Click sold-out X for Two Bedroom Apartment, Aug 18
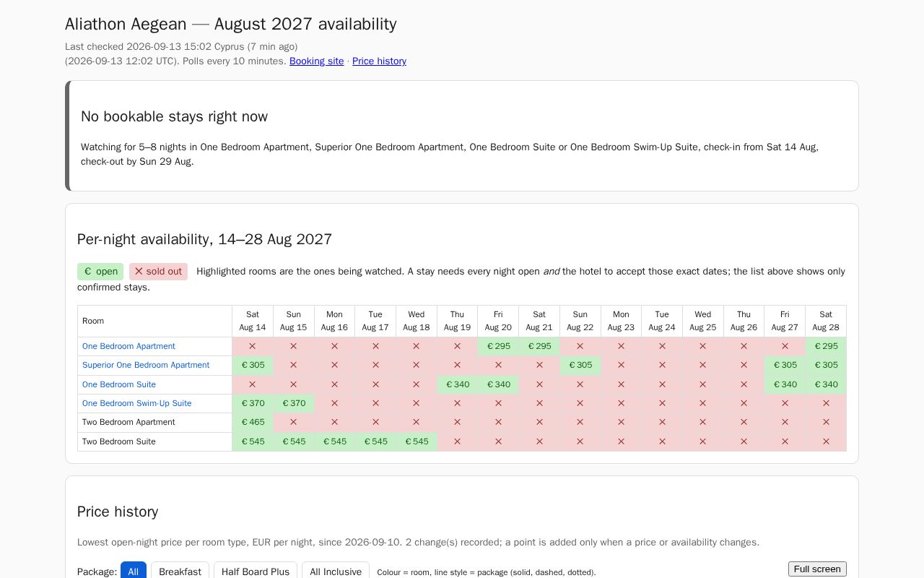 coord(417,422)
